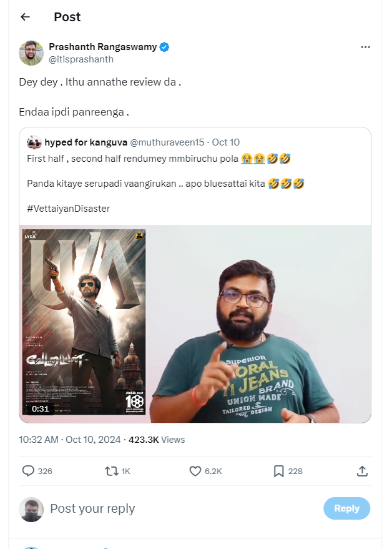
Task: Click the blue Reply button
Action: pyautogui.click(x=346, y=508)
